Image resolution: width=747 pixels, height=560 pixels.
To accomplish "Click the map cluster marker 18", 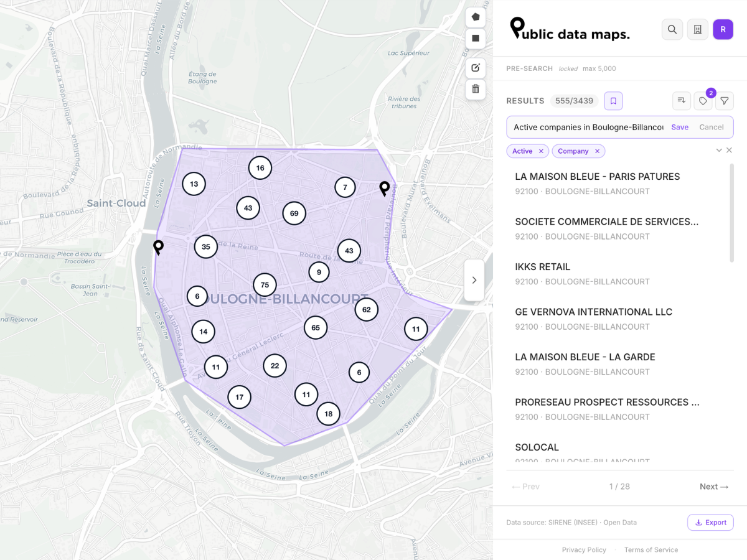I will click(329, 414).
